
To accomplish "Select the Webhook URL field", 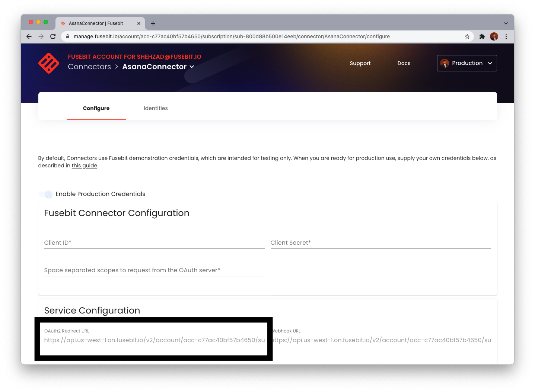I will (380, 340).
